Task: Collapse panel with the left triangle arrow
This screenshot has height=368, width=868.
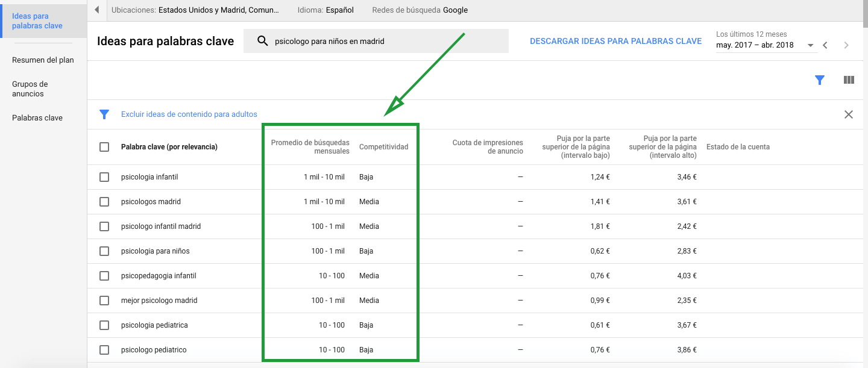Action: coord(97,10)
